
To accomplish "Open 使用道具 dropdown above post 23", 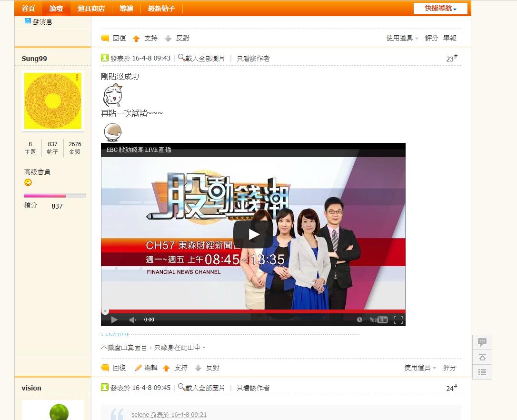I will coord(402,38).
